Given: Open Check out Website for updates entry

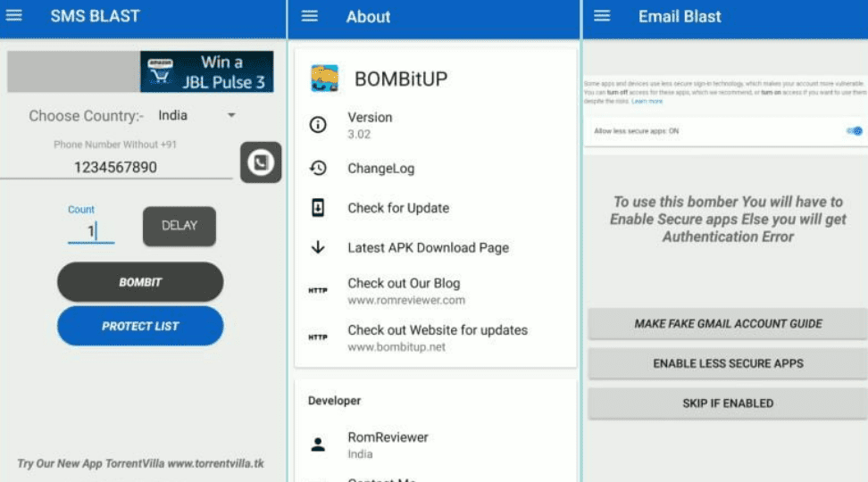Looking at the screenshot, I should (x=436, y=337).
